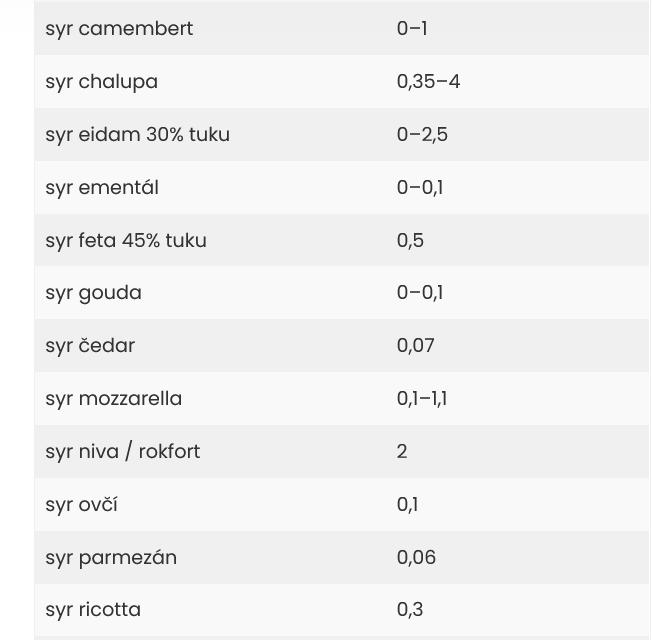Screen dimensions: 652x640
Task: Select the 'syr feta 45% tuku' cell
Action: tap(126, 241)
